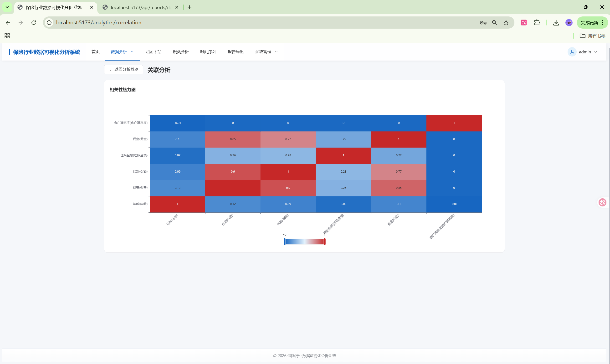Go to 报告导出 in navigation

click(x=236, y=52)
